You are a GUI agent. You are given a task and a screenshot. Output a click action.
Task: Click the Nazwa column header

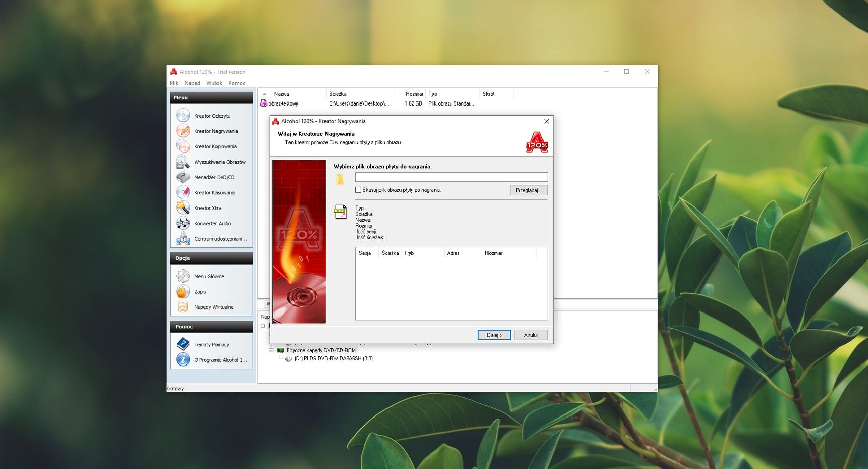point(292,94)
